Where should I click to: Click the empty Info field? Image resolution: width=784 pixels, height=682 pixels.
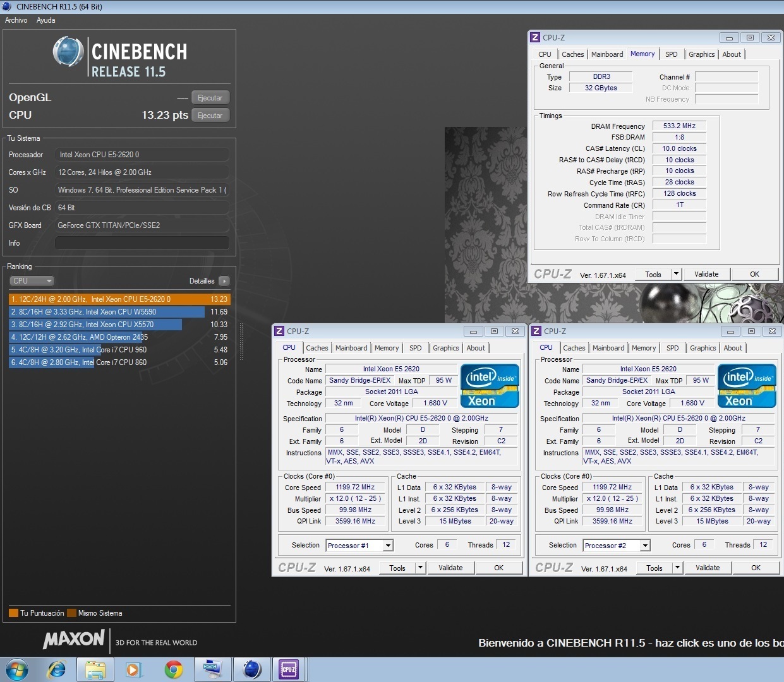[142, 243]
